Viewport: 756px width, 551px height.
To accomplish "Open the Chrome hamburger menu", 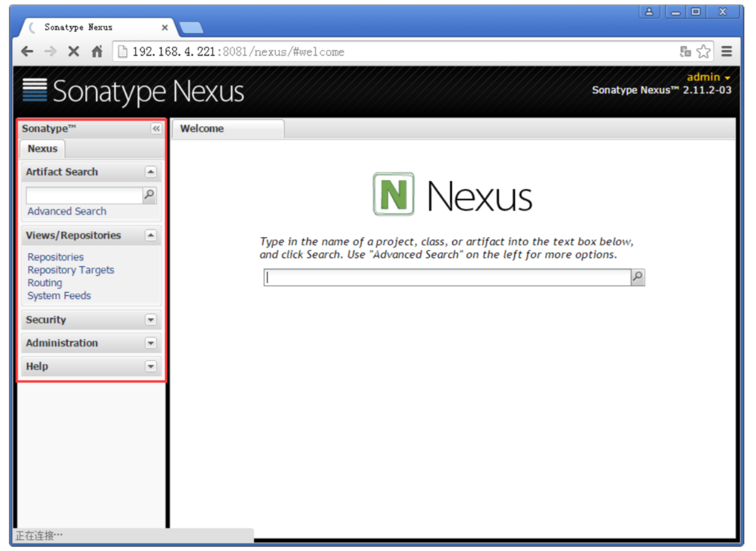I will [x=726, y=52].
